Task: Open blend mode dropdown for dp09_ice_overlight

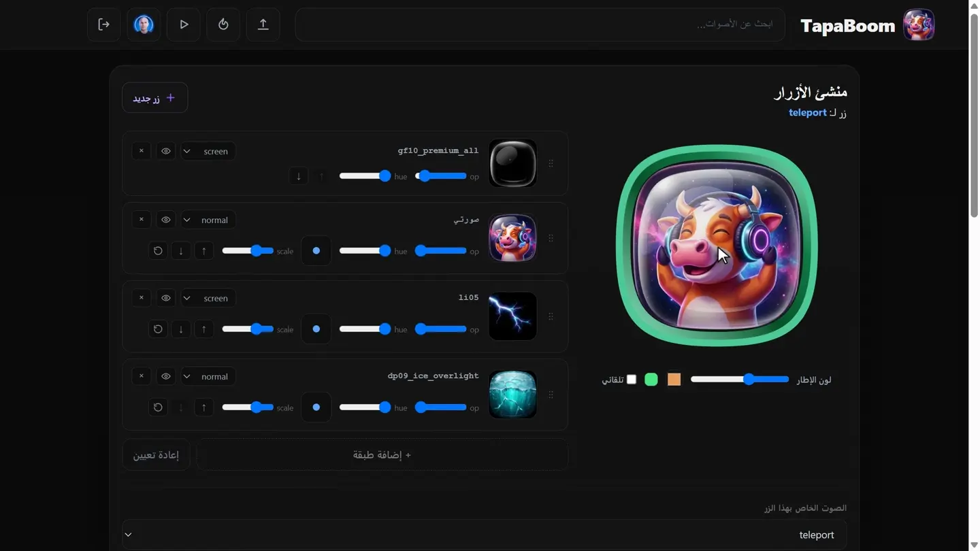Action: pos(208,376)
